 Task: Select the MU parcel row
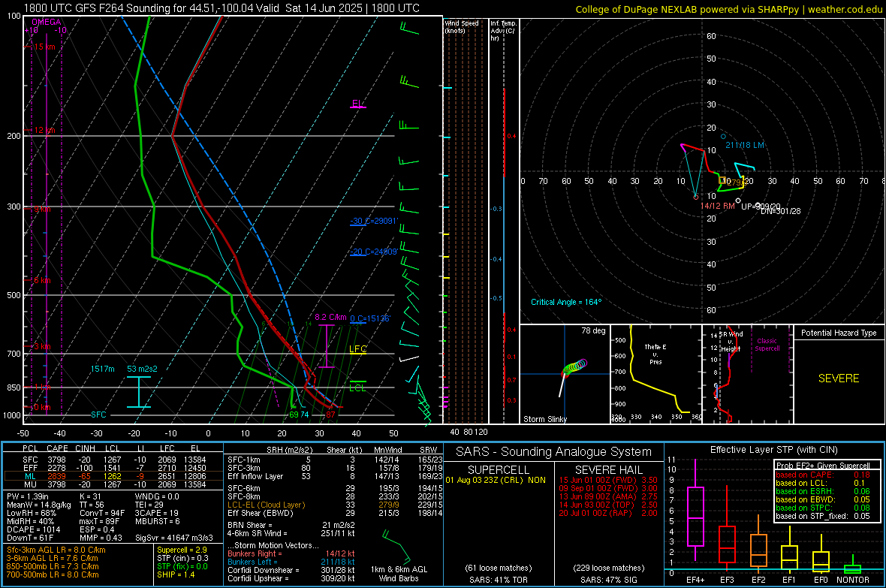(x=113, y=484)
